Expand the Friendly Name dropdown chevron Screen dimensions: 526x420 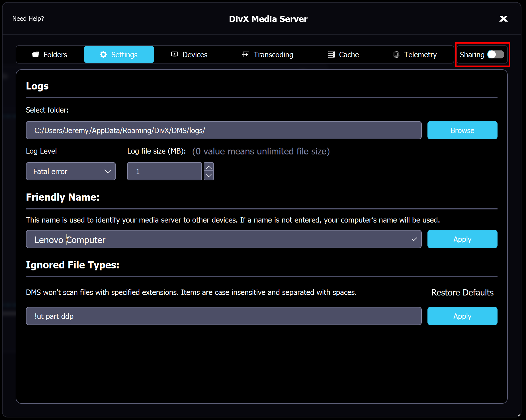[414, 239]
